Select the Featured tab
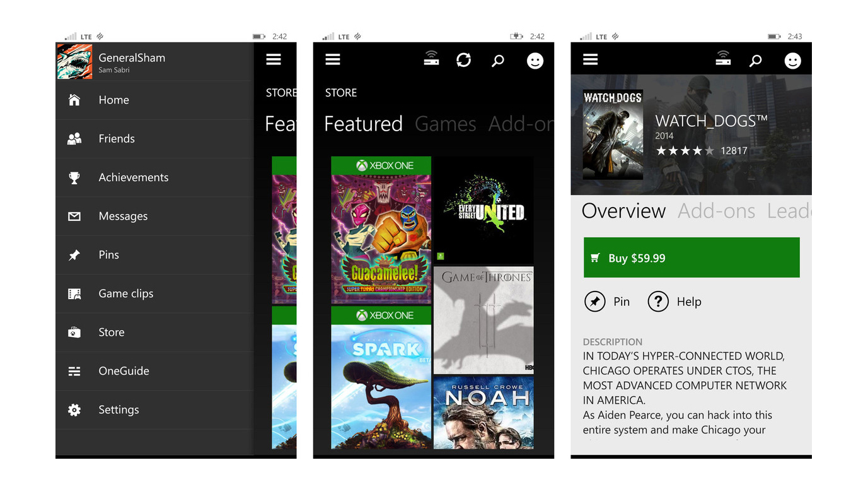This screenshot has height=489, width=868. [x=363, y=124]
